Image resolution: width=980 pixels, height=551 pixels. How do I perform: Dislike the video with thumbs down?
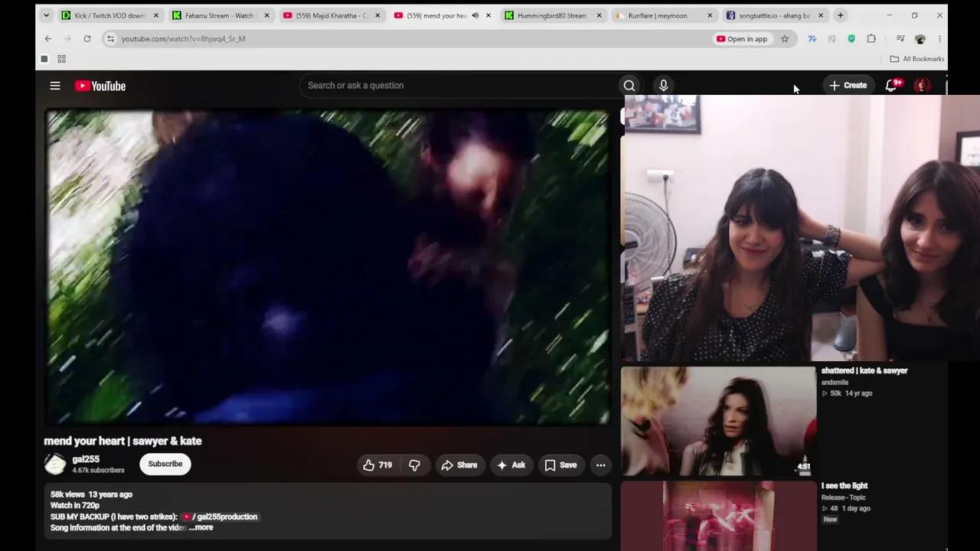point(414,465)
